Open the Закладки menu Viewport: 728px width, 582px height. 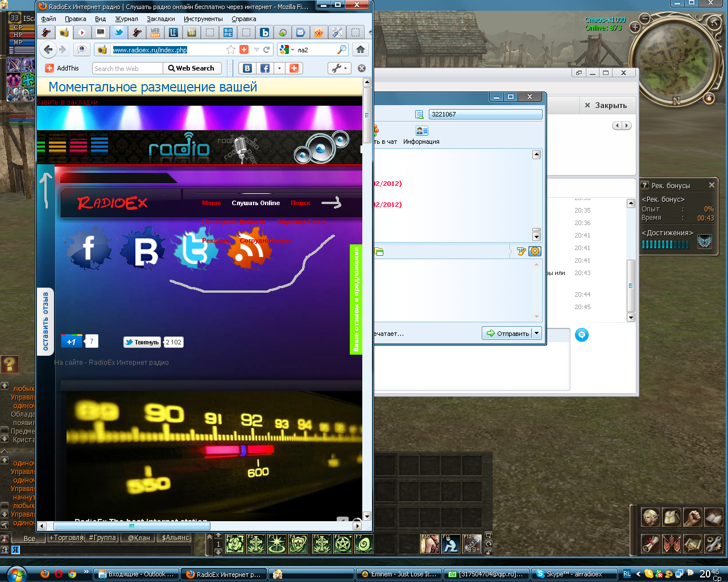[161, 19]
